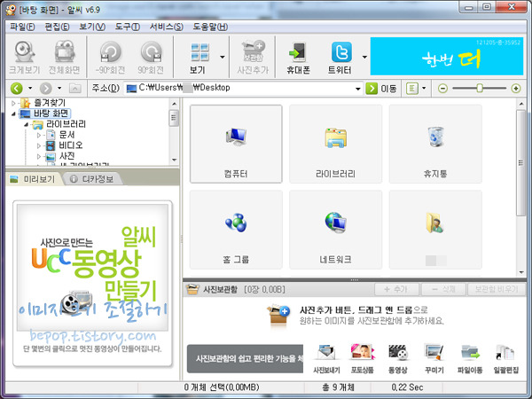Click the 보관함 비우기 empty box button
Image resolution: width=532 pixels, height=399 pixels.
click(x=496, y=289)
